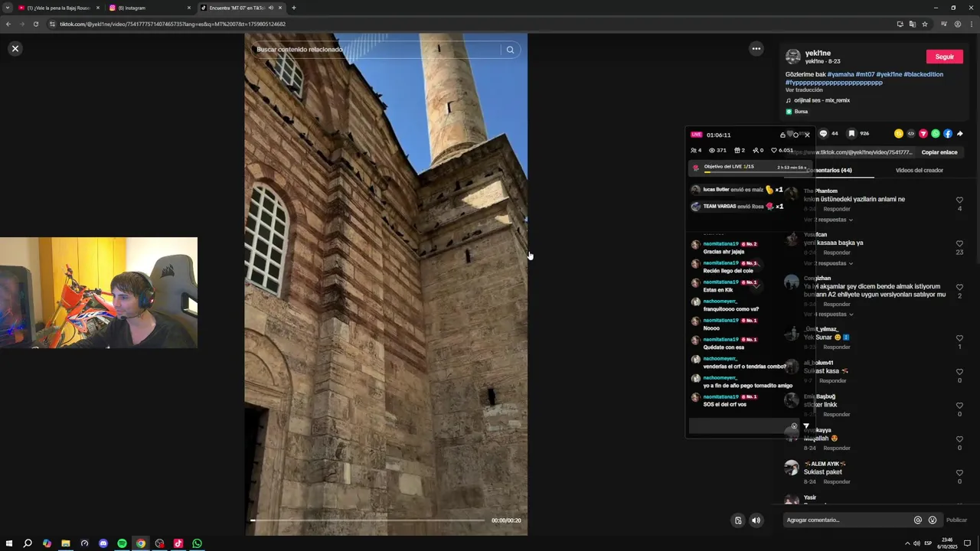Click the comments bubble icon showing 44
980x551 pixels.
824,133
